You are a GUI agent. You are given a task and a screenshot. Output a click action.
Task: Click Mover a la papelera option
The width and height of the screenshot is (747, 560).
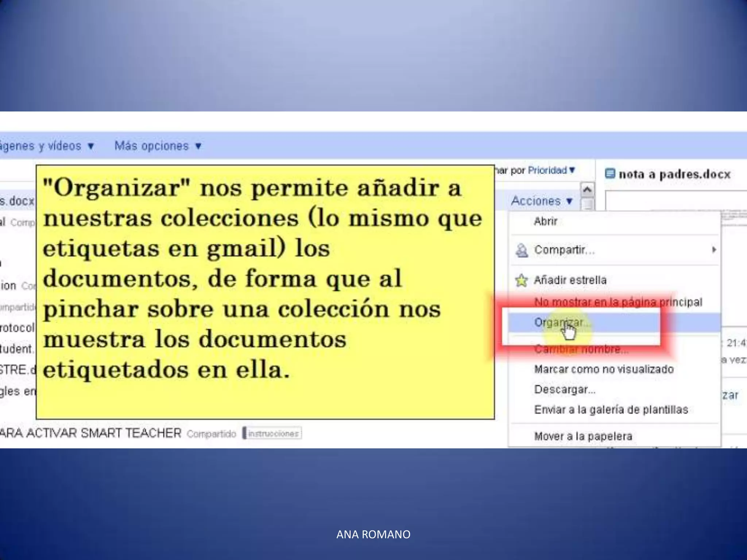tap(583, 436)
